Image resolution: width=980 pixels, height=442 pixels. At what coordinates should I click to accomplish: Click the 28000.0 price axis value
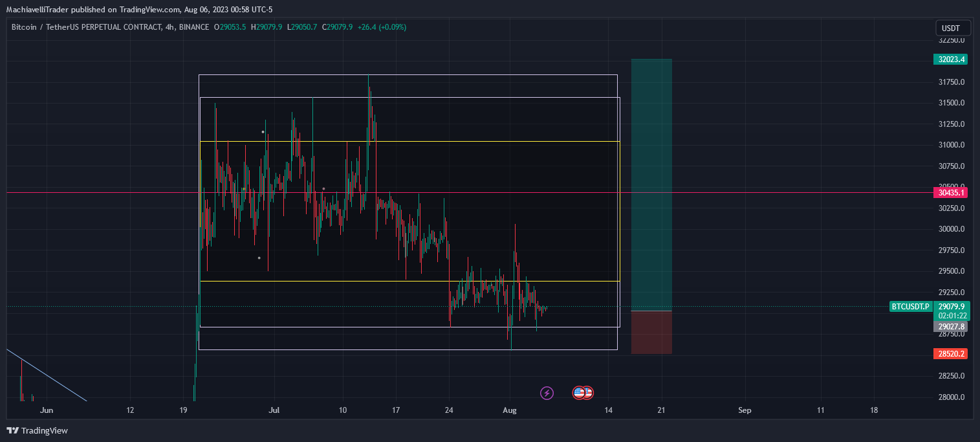tap(952, 397)
